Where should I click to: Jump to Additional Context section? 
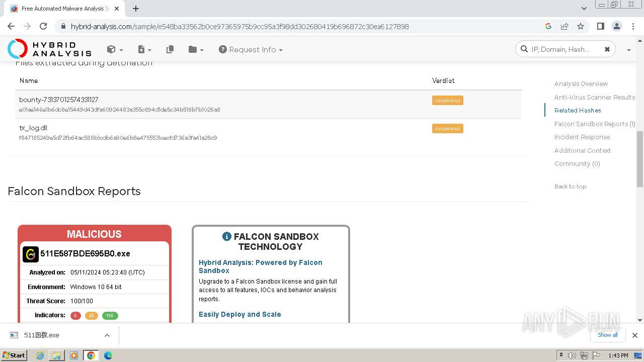tap(582, 150)
